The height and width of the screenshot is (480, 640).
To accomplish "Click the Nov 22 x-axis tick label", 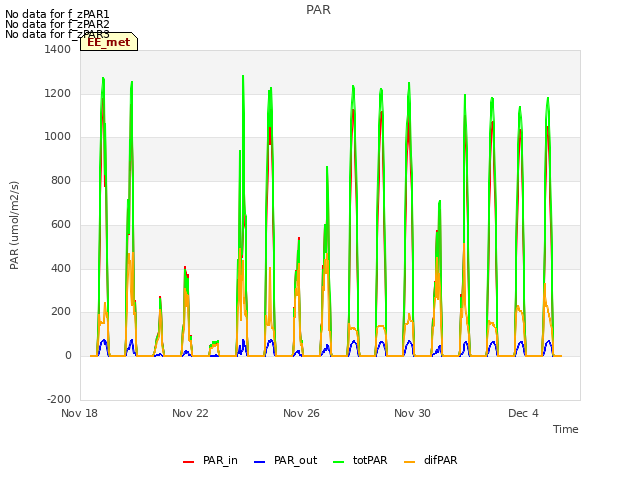I will point(190,413).
